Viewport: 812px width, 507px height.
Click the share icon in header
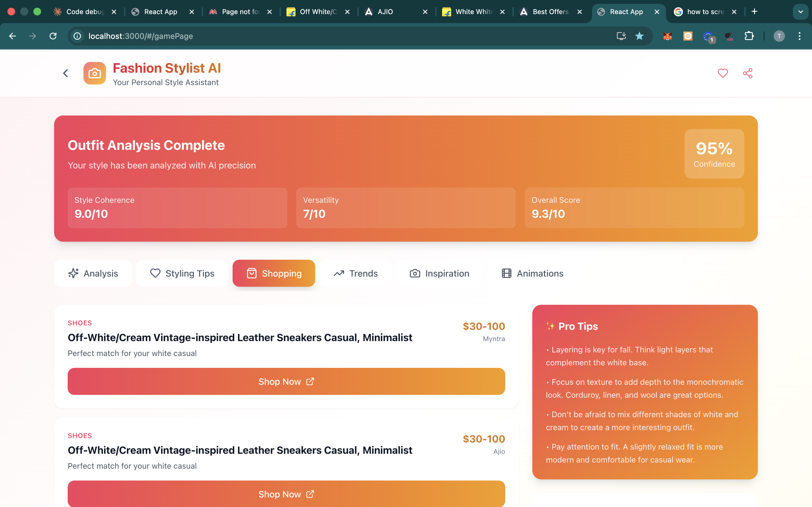pyautogui.click(x=747, y=73)
